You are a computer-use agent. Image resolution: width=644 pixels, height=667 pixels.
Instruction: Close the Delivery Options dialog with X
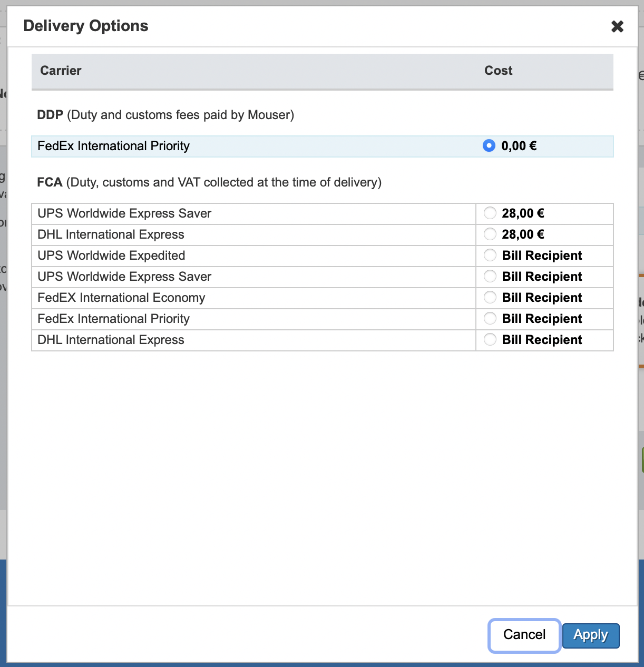click(x=617, y=26)
